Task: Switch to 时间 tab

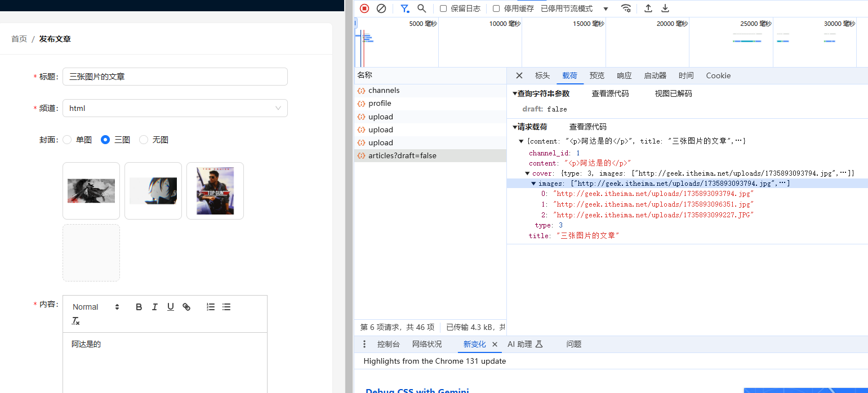Action: [x=686, y=75]
